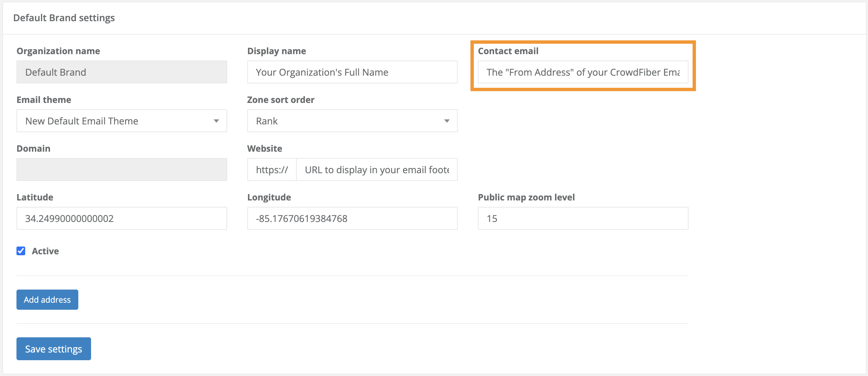This screenshot has width=868, height=376.
Task: Toggle the Active checkbox
Action: pyautogui.click(x=21, y=251)
